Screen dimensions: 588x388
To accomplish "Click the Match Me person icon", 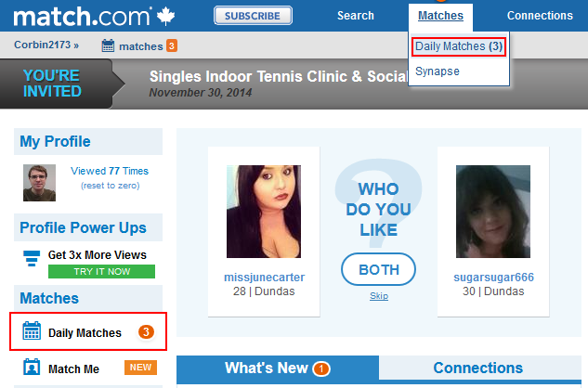I will (32, 367).
